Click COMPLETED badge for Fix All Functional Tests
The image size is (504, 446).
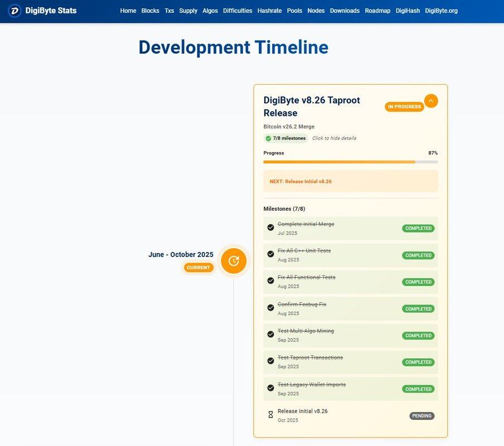(x=418, y=282)
